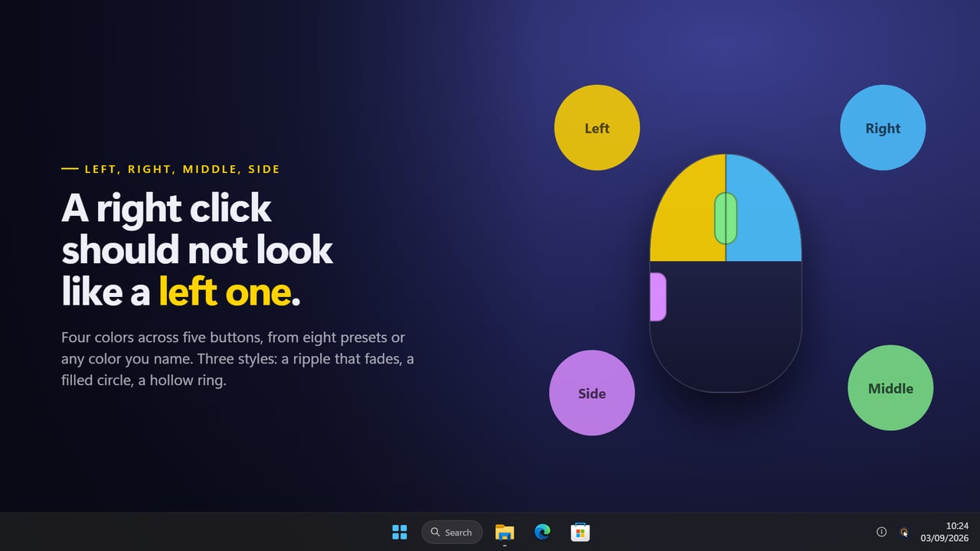
Task: Launch File Explorer from the taskbar
Action: pyautogui.click(x=505, y=532)
